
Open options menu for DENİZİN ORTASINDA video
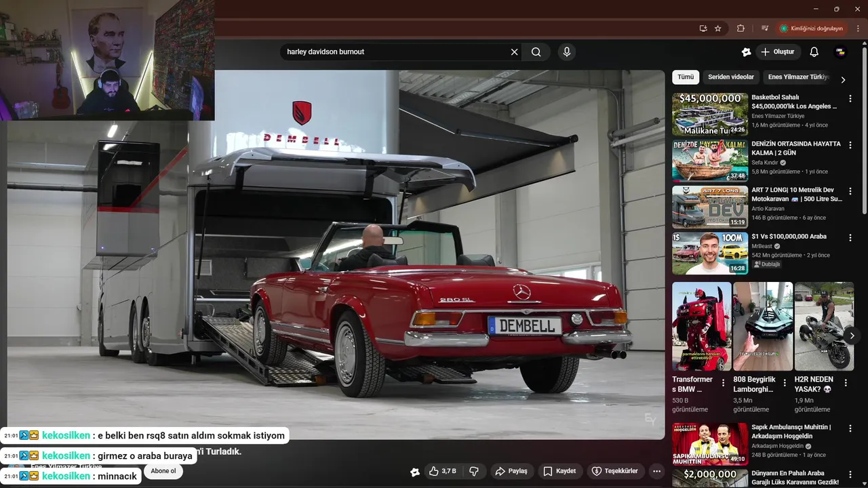point(850,145)
